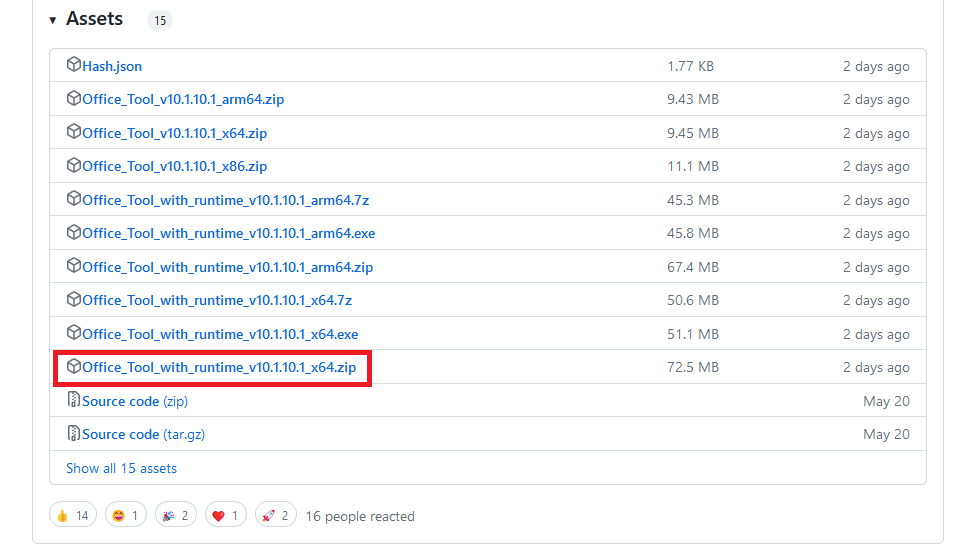Click package icon beside Office_Tool_v10.1.10.1_x64.zip
The height and width of the screenshot is (558, 958).
pyautogui.click(x=73, y=131)
